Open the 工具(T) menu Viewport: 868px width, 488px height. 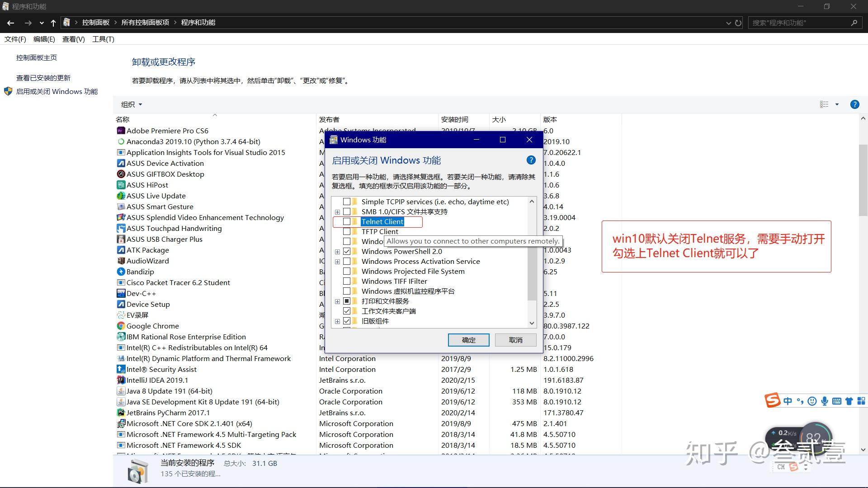[x=103, y=39]
